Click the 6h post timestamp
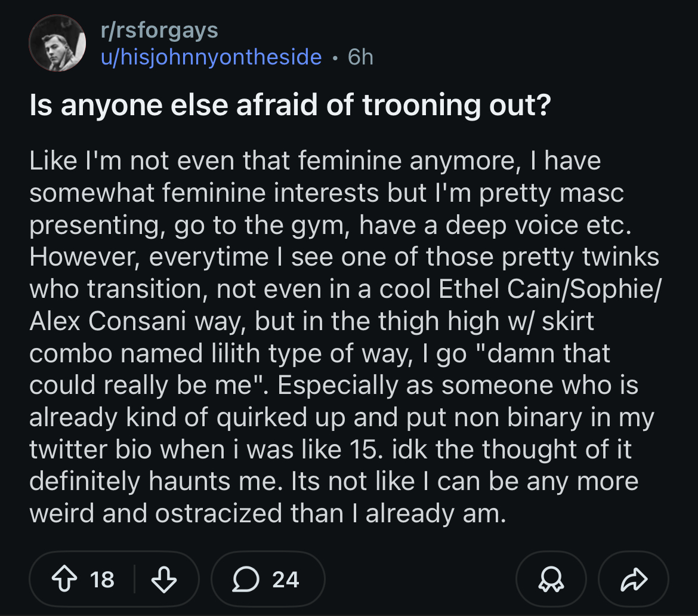Image resolution: width=698 pixels, height=616 pixels. click(360, 57)
